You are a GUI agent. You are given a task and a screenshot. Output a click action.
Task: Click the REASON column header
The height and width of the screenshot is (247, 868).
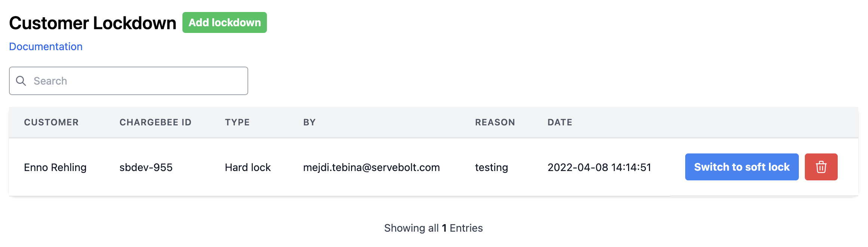point(495,122)
